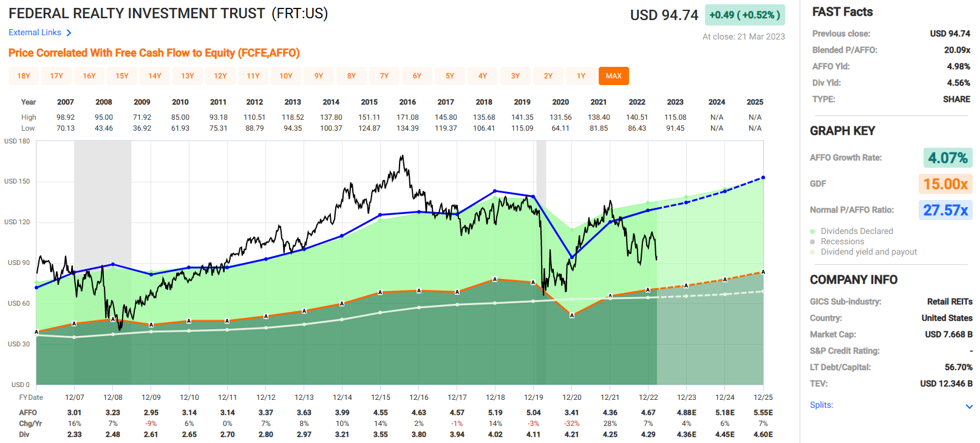980x443 pixels.
Task: Switch to the 4Y range
Action: tap(483, 76)
